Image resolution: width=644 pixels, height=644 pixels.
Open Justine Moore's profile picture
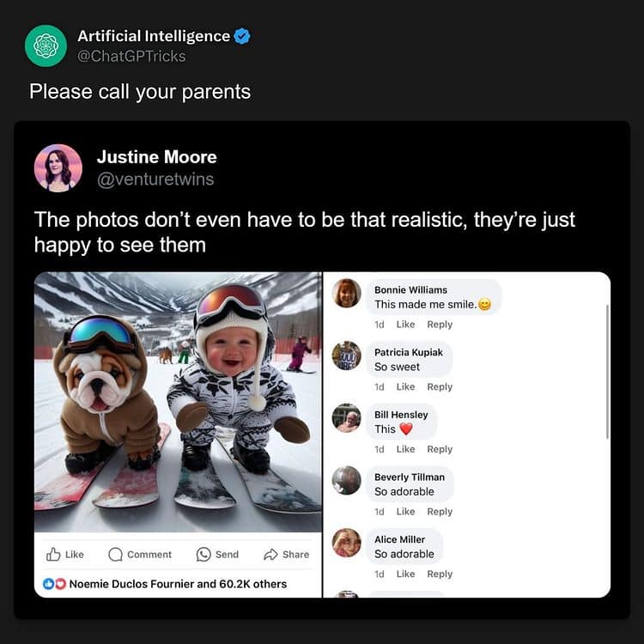click(x=58, y=167)
